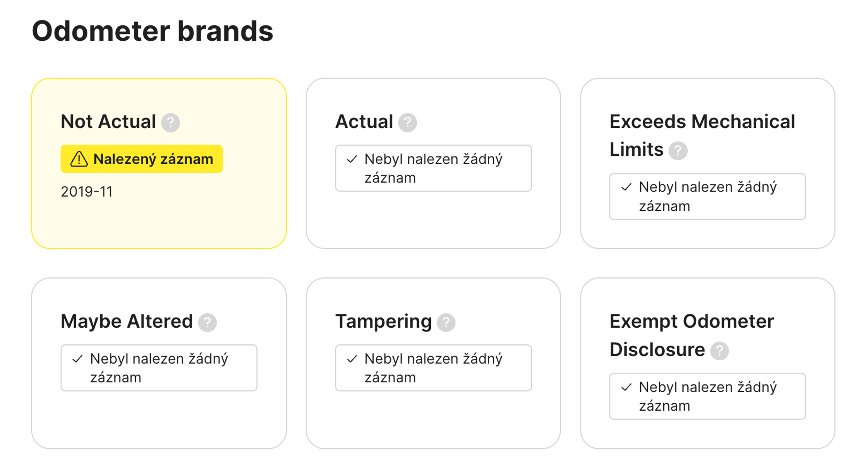868x471 pixels.
Task: Click no-record box under Tampering
Action: [433, 368]
